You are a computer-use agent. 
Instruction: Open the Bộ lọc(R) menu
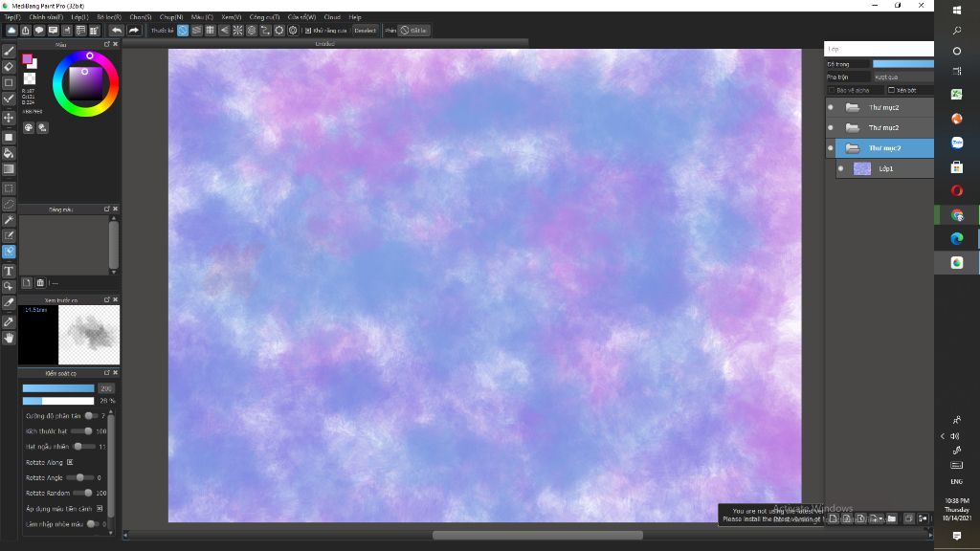(109, 17)
